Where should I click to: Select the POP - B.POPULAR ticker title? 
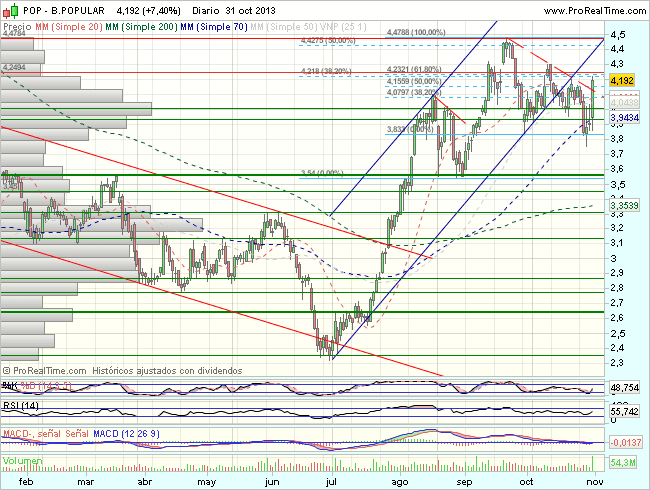64,10
